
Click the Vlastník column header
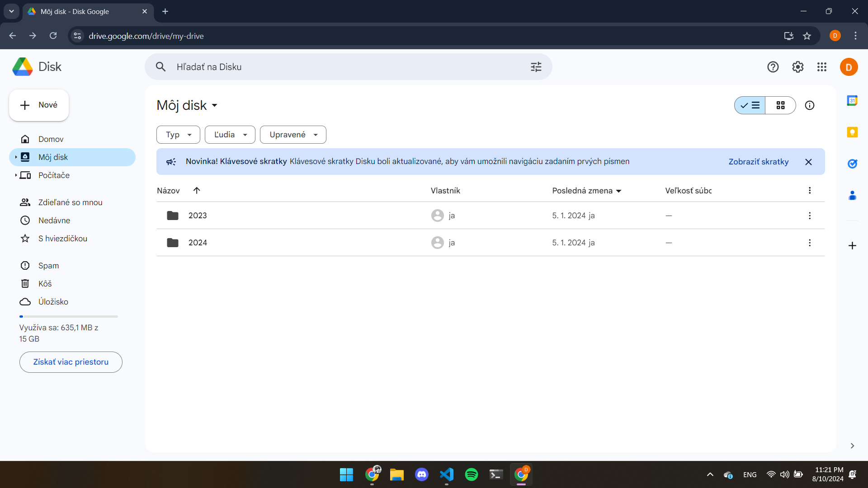click(x=445, y=191)
